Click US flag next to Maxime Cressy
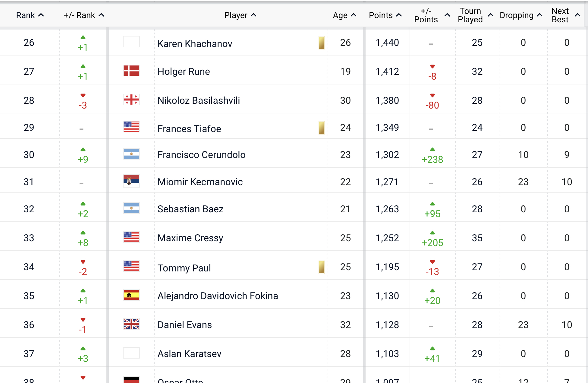Image resolution: width=588 pixels, height=383 pixels. click(131, 237)
